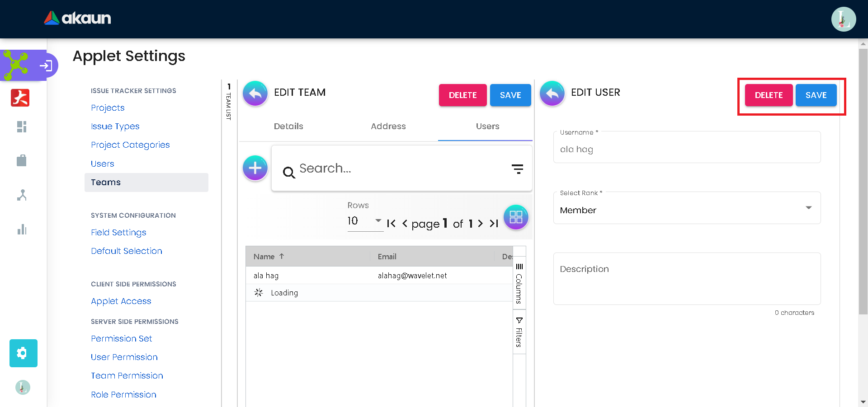868x407 pixels.
Task: Save the team in Edit Team
Action: (x=510, y=95)
